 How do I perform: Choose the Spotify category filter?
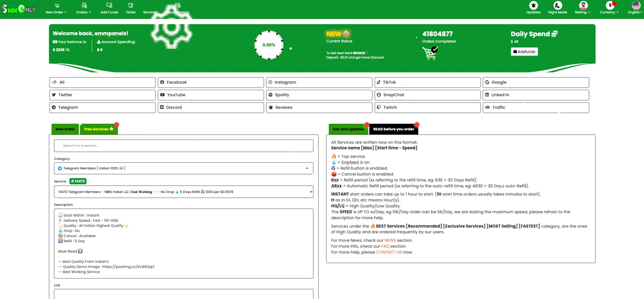pos(319,95)
